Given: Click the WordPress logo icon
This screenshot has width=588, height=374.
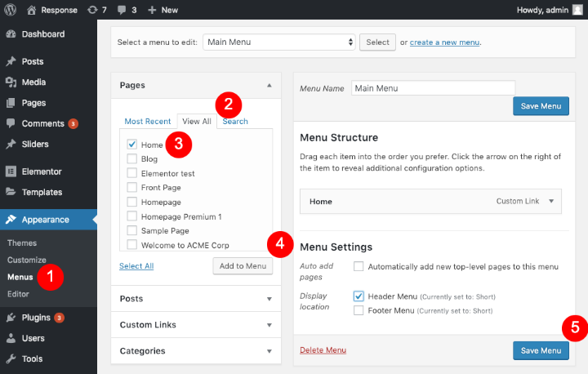Looking at the screenshot, I should [11, 10].
